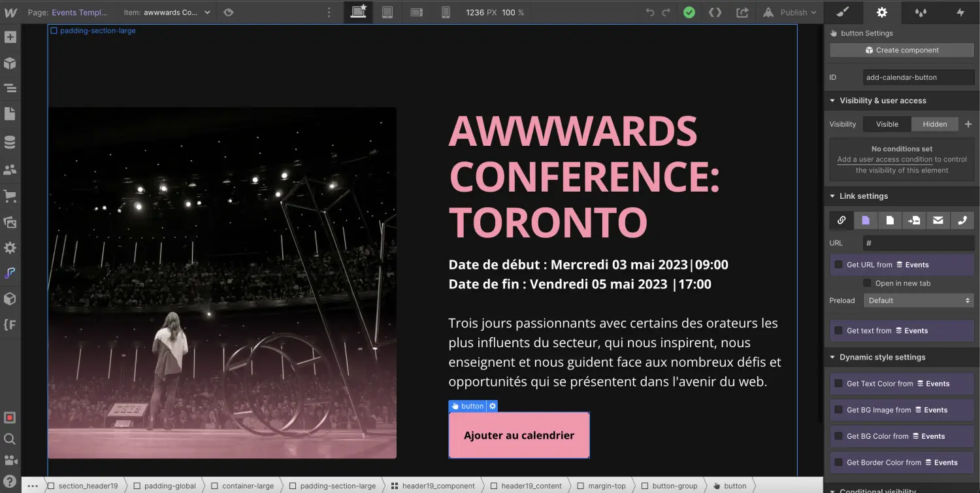Screen dimensions: 980x493
Task: Click the green saved status checkmark
Action: pos(689,12)
